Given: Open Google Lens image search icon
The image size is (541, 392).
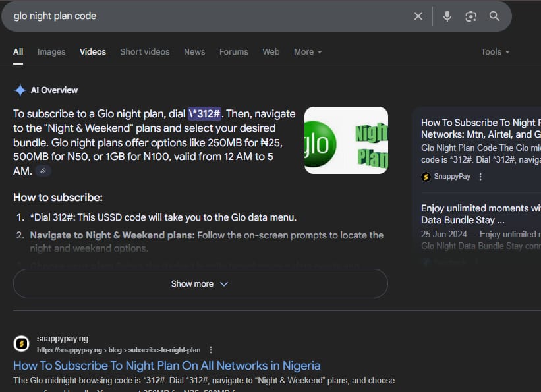Looking at the screenshot, I should tap(470, 16).
